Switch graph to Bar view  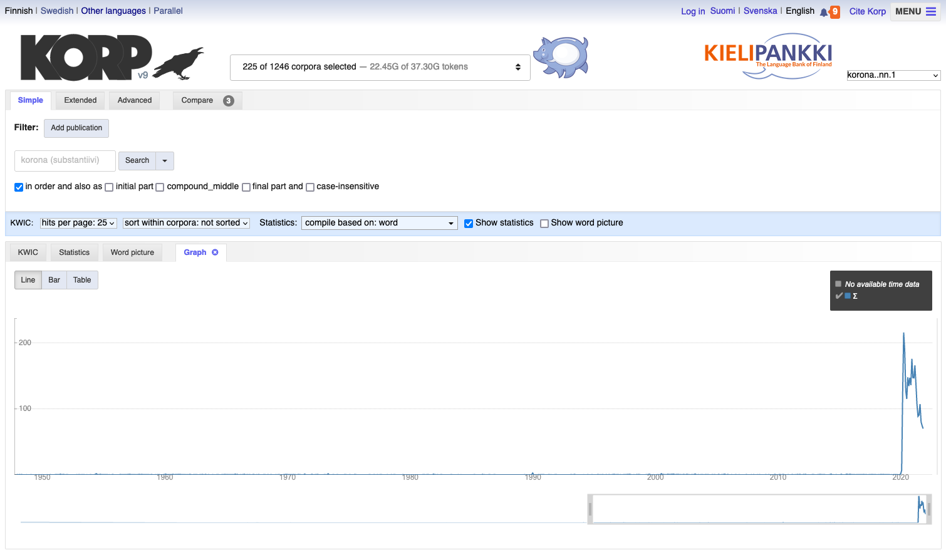[55, 280]
